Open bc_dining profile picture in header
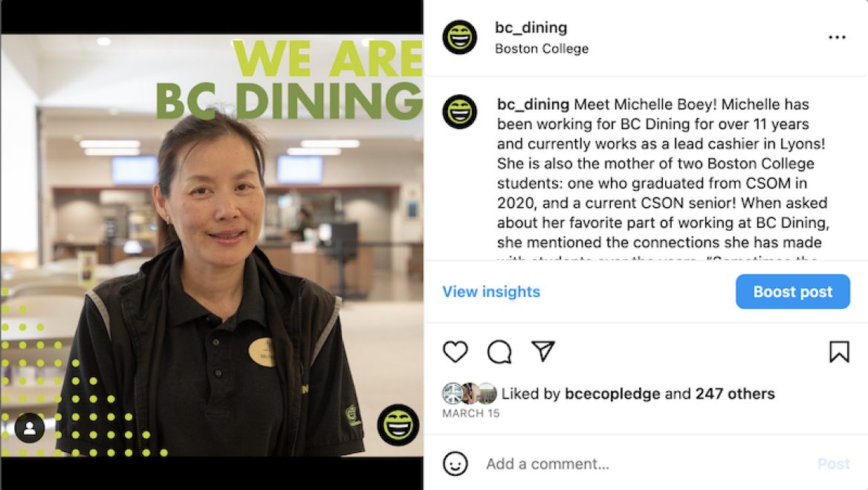The width and height of the screenshot is (868, 490). [459, 37]
